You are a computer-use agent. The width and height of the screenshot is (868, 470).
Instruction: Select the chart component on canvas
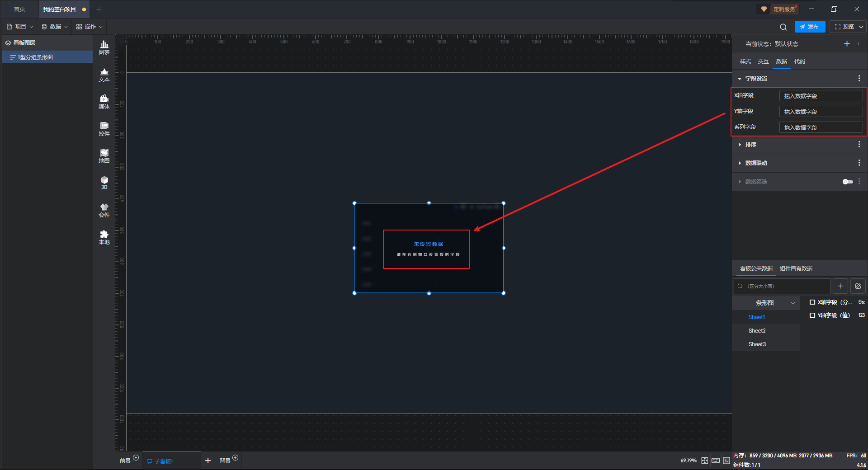pyautogui.click(x=429, y=248)
